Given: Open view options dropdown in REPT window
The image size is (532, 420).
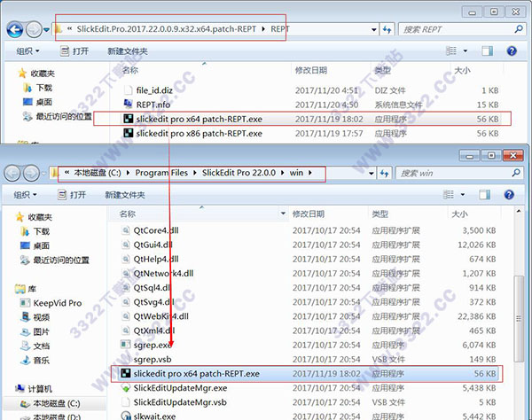Looking at the screenshot, I should (x=465, y=51).
